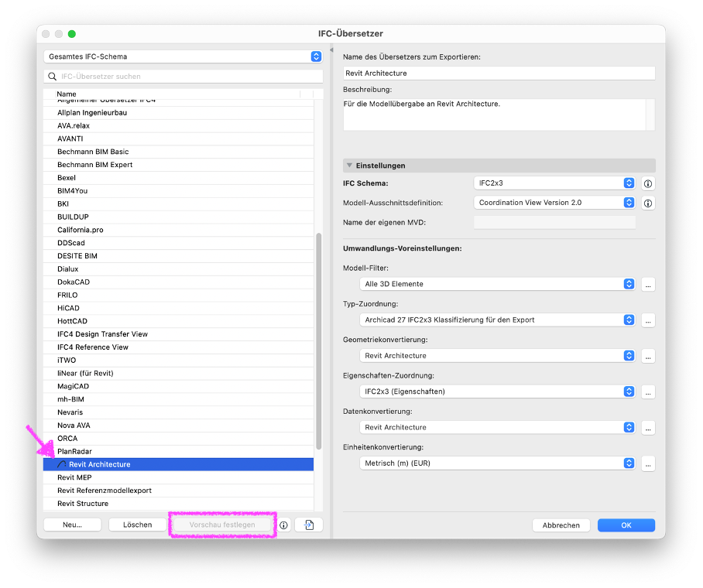The image size is (703, 588).
Task: Click the preview icon on Revit Architecture row
Action: click(62, 464)
